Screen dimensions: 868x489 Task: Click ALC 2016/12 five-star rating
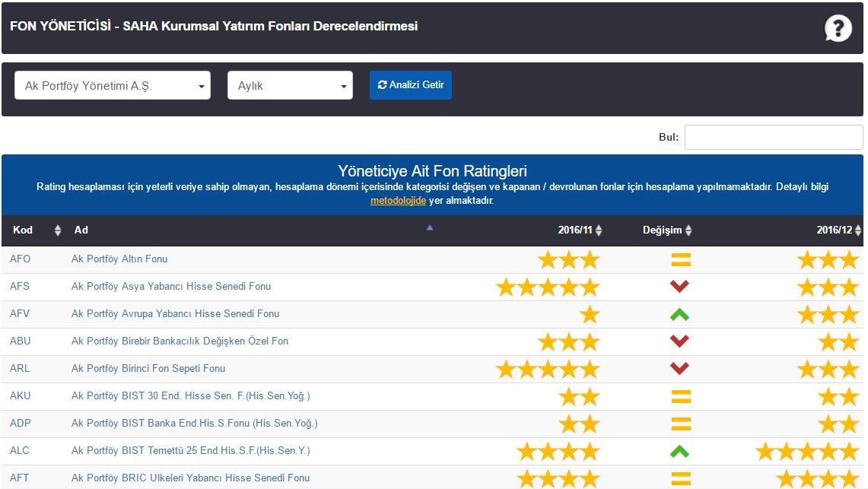807,452
